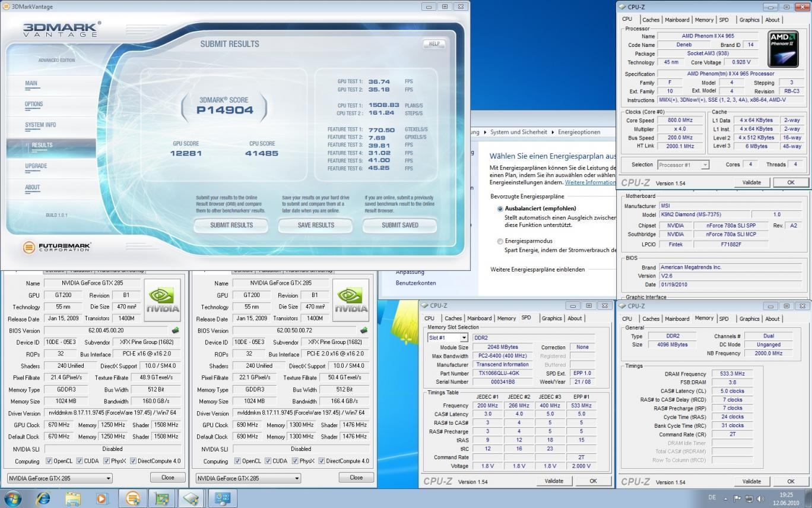Screen dimensions: 812x508
Task: Toggle CUDA checkbox in right GPU-Z window
Action: pyautogui.click(x=268, y=461)
